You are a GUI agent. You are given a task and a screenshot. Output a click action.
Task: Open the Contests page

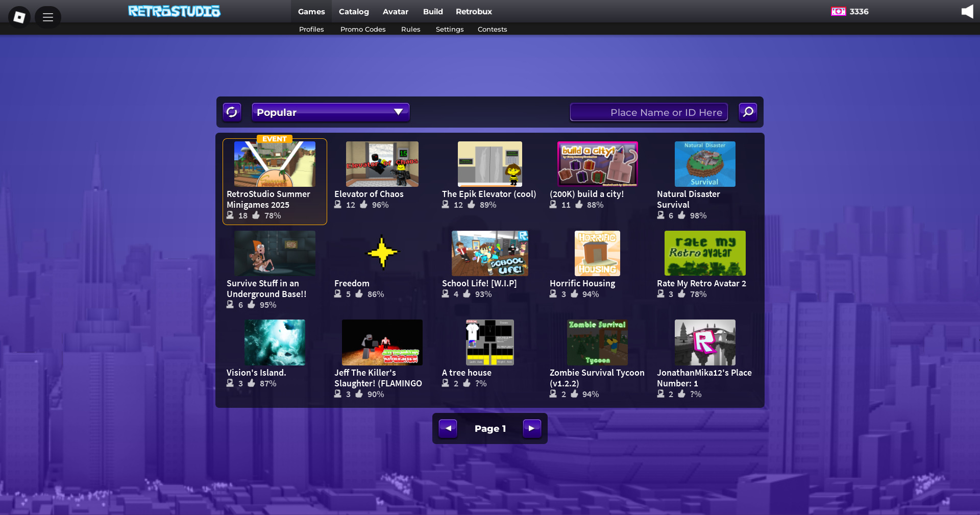[493, 29]
